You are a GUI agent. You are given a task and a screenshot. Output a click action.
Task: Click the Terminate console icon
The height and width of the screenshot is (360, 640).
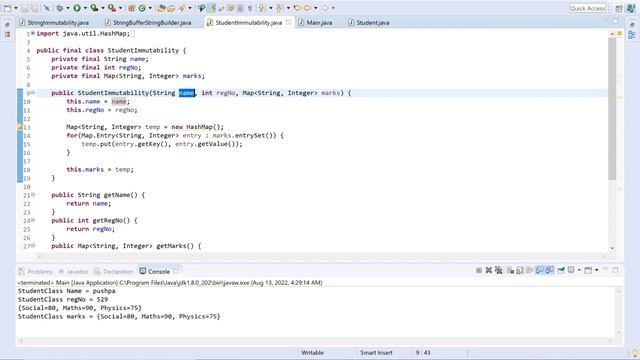point(479,270)
